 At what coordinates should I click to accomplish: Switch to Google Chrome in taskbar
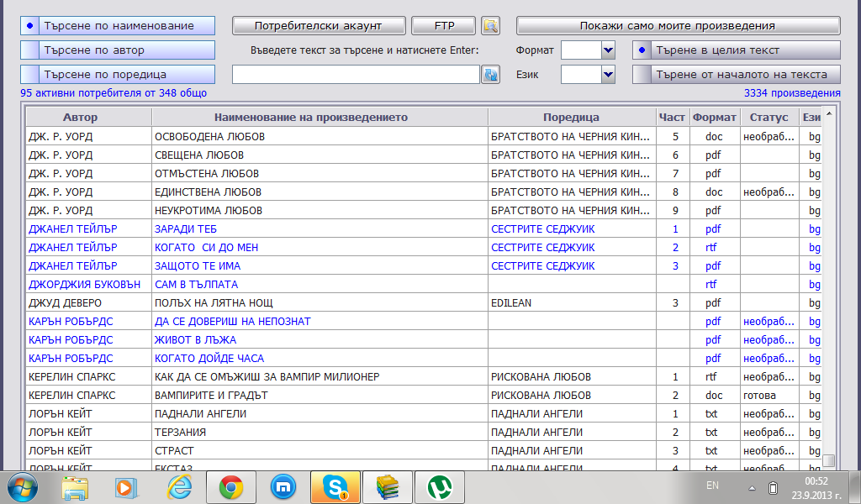(231, 487)
